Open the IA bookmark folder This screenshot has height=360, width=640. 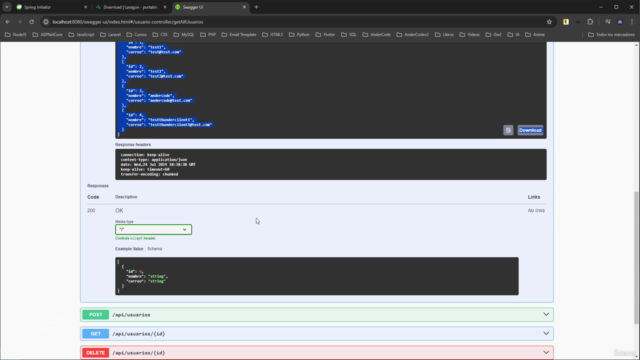click(513, 35)
